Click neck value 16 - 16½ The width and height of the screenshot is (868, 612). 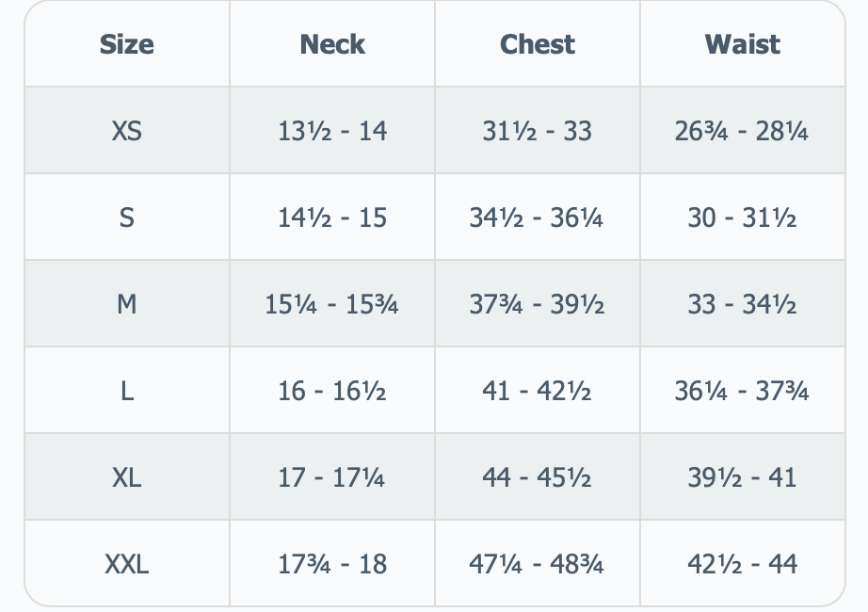click(x=332, y=391)
